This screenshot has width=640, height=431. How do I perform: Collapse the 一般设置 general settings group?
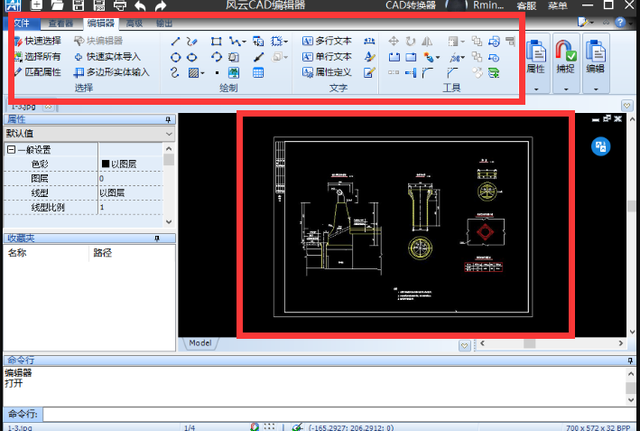tap(10, 149)
